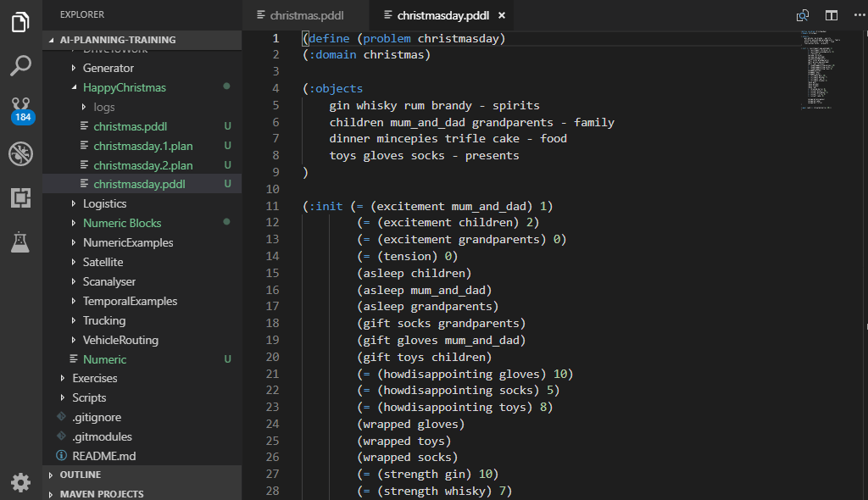The width and height of the screenshot is (868, 500).
Task: Open the Search view in activity bar
Action: (20, 65)
